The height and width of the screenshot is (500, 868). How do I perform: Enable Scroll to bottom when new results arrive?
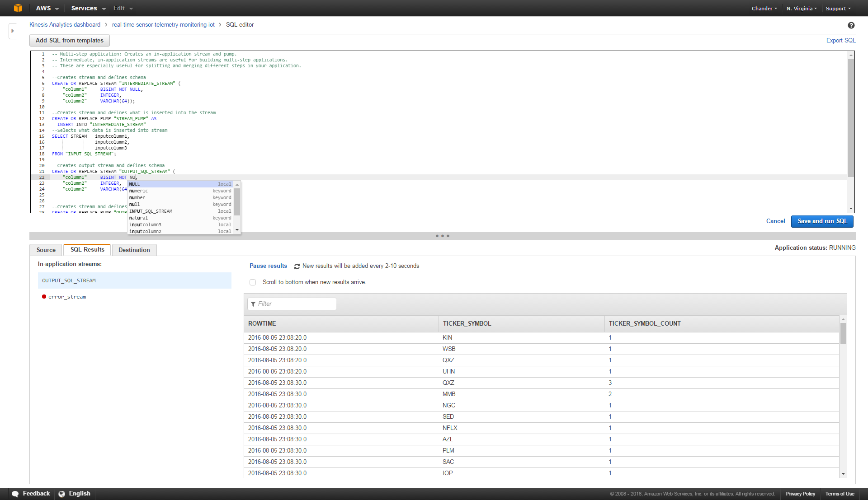pos(253,282)
